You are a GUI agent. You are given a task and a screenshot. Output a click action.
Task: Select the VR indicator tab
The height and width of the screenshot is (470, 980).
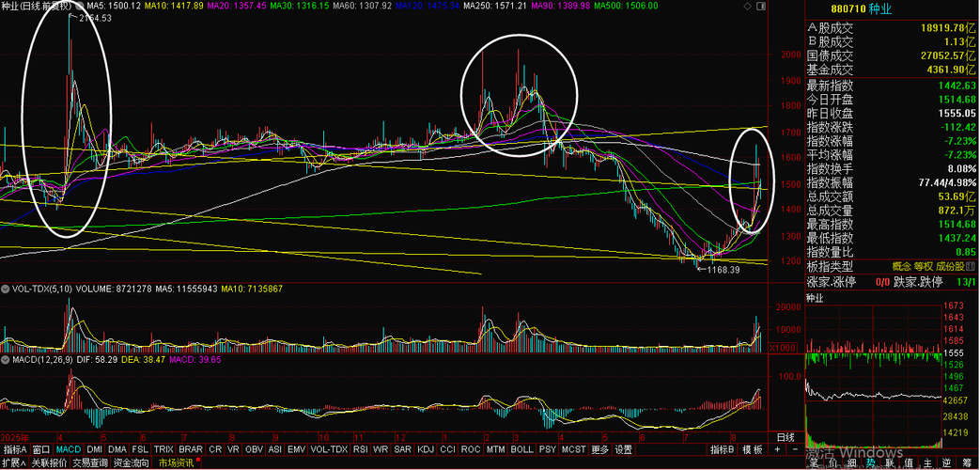point(234,449)
